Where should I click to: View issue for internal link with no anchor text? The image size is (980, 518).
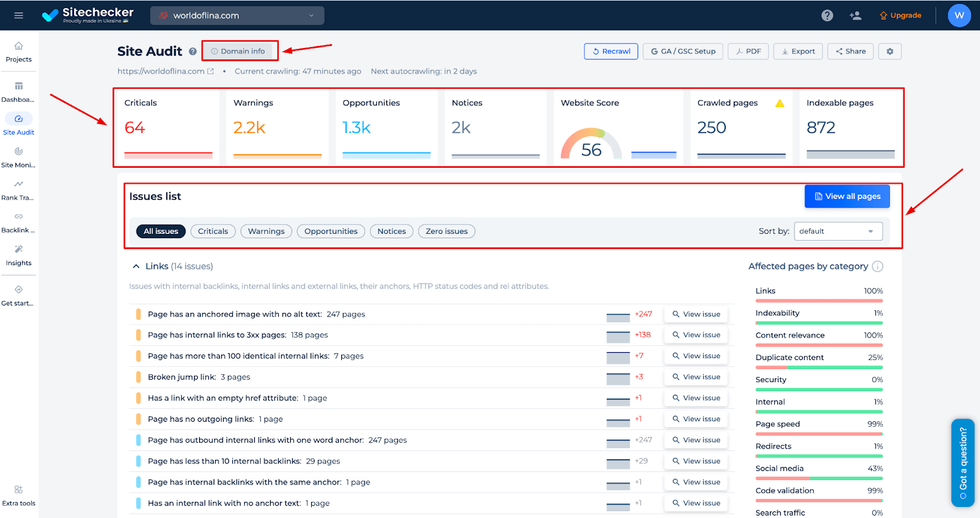696,503
